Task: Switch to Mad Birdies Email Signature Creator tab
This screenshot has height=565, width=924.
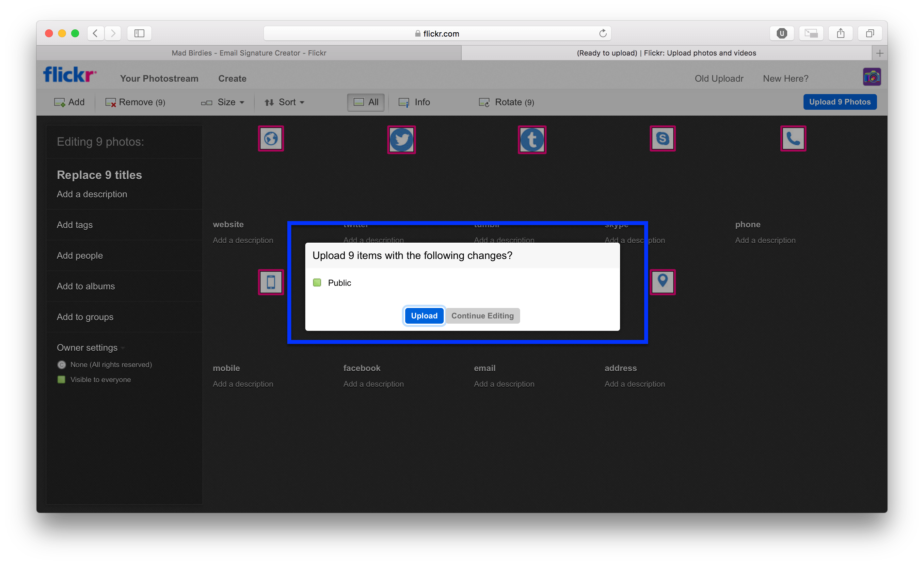Action: pos(248,53)
